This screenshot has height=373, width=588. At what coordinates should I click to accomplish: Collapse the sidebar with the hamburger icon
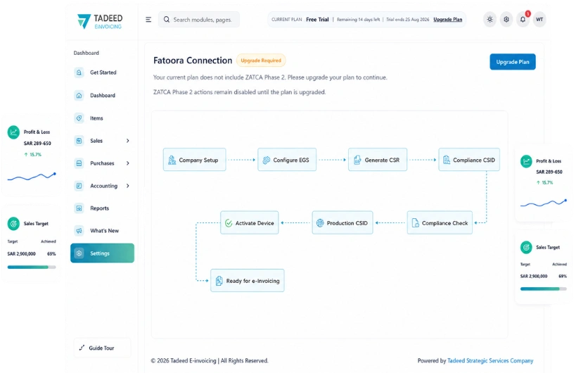pos(148,20)
